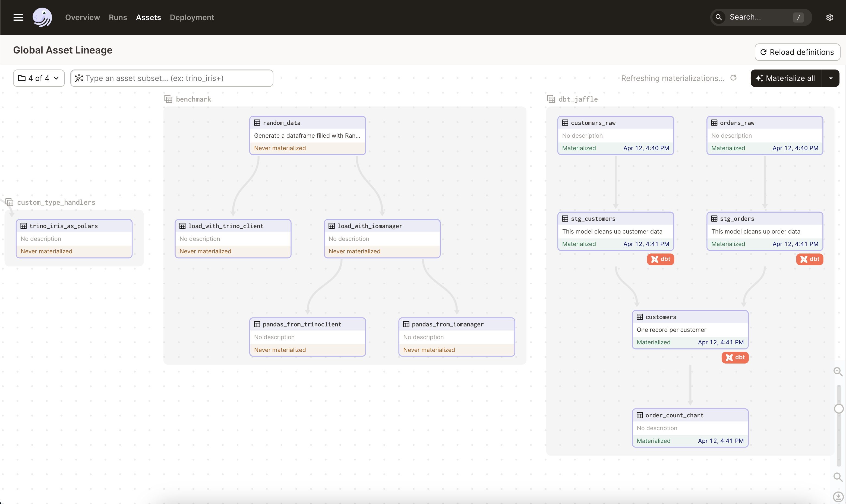Click the Materialize all button
Image resolution: width=846 pixels, height=504 pixels.
[786, 78]
